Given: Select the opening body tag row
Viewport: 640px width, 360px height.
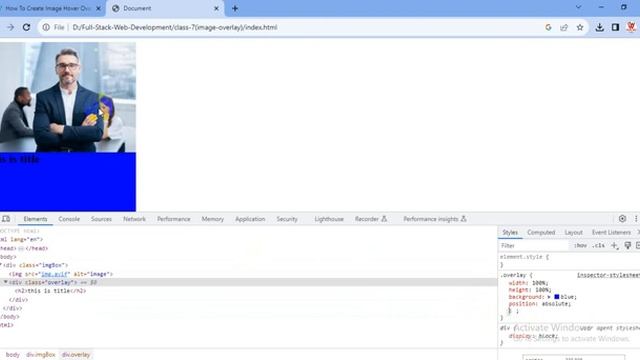Looking at the screenshot, I should 8,257.
